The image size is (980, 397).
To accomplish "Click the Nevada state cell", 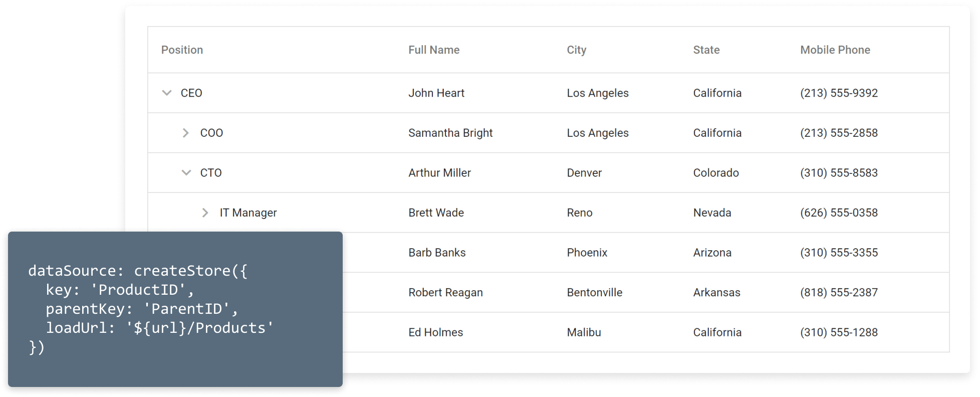I will [x=712, y=213].
